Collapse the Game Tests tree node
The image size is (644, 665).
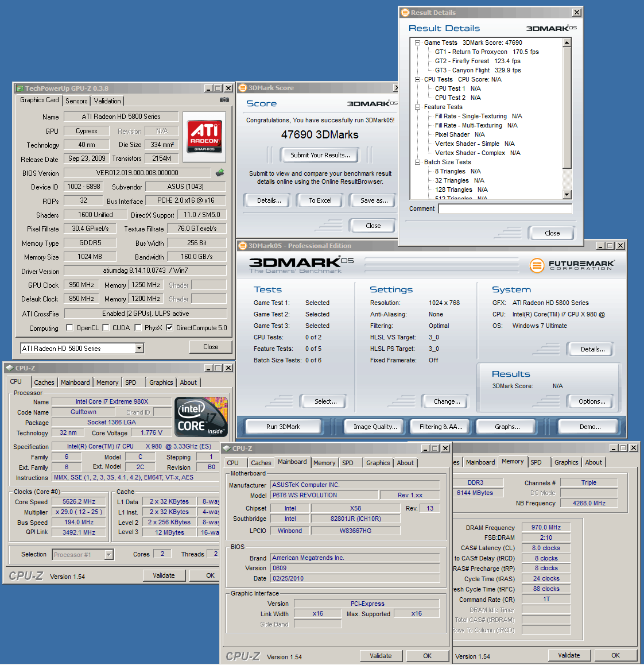[x=418, y=42]
